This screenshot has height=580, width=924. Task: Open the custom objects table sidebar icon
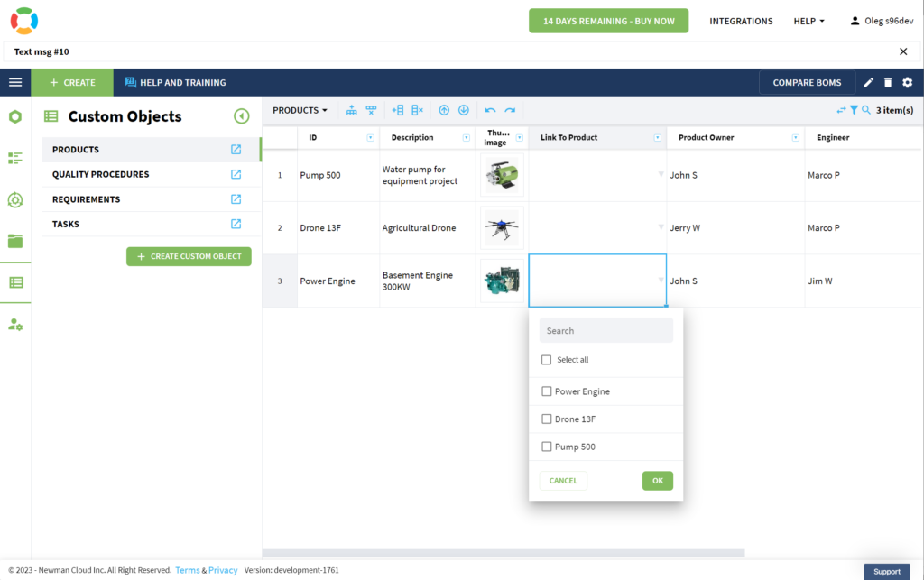(x=16, y=282)
